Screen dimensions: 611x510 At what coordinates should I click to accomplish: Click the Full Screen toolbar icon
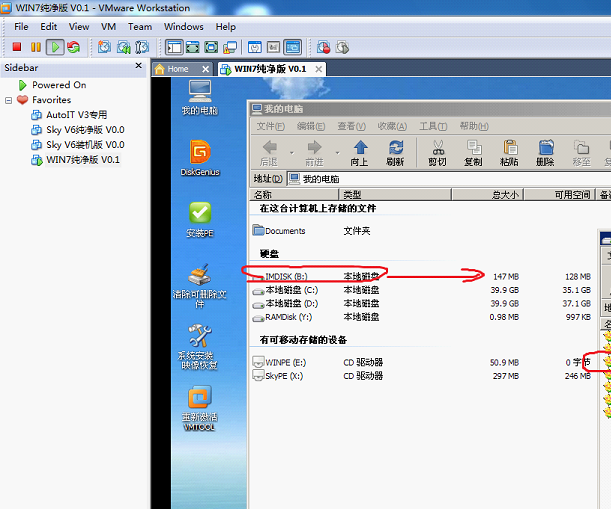(x=211, y=47)
